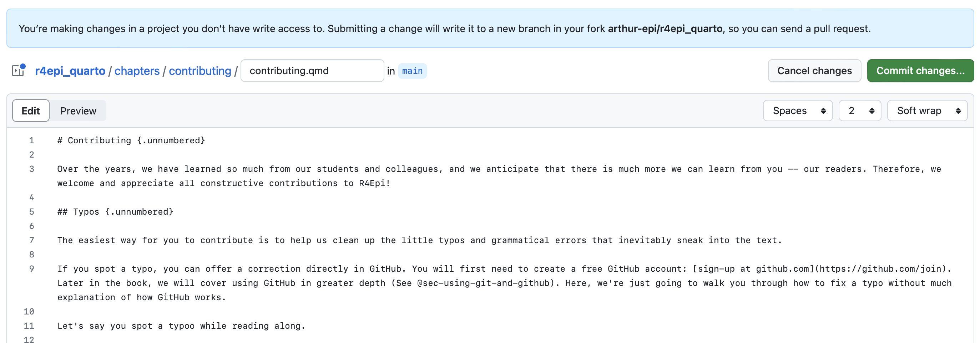Viewport: 980px width, 343px height.
Task: Select the main branch label
Action: point(412,71)
